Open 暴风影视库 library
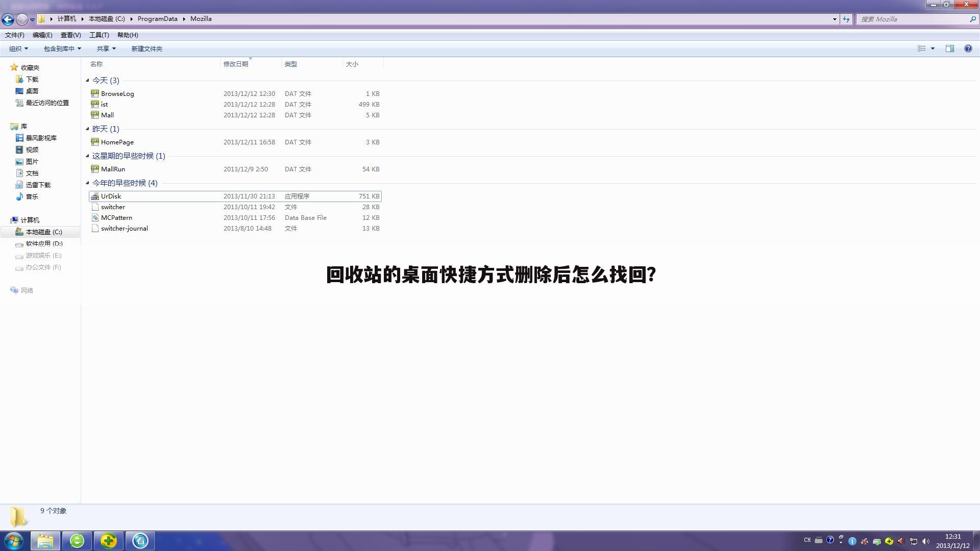The width and height of the screenshot is (980, 551). click(x=41, y=138)
